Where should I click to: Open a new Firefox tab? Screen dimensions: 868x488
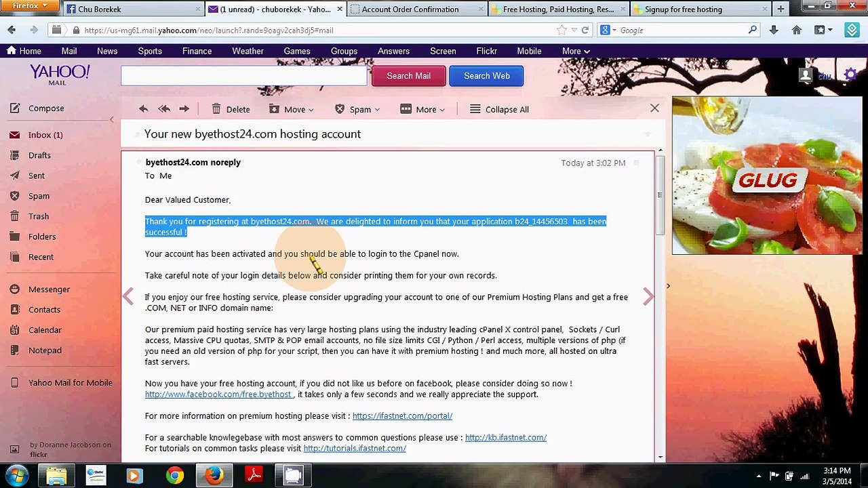tap(781, 9)
